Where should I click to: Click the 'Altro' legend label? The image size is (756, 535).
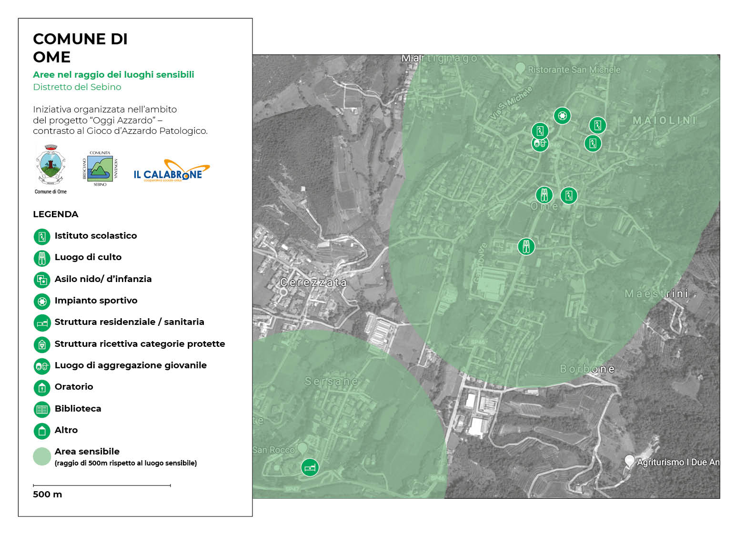66,430
